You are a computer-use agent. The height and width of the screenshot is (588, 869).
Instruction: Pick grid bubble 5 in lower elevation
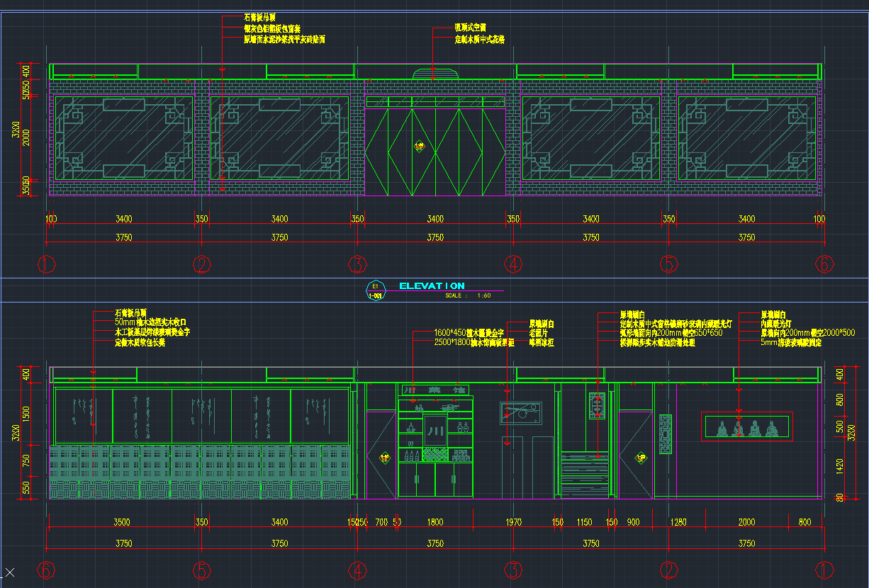202,570
